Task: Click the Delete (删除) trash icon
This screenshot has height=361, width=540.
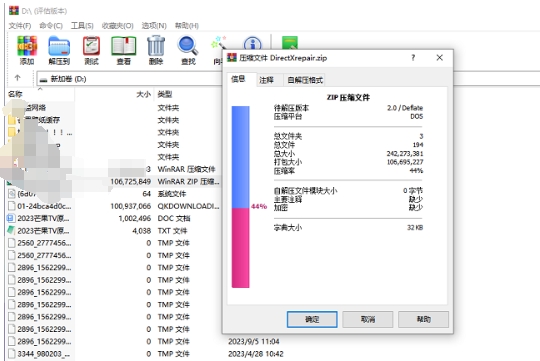Action: click(x=156, y=50)
